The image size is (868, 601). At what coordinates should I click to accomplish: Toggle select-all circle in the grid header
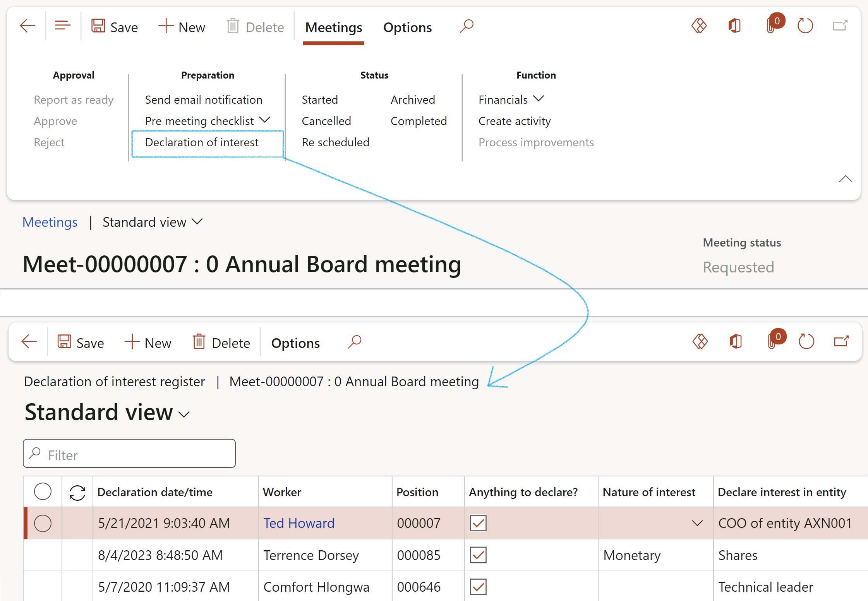tap(43, 492)
